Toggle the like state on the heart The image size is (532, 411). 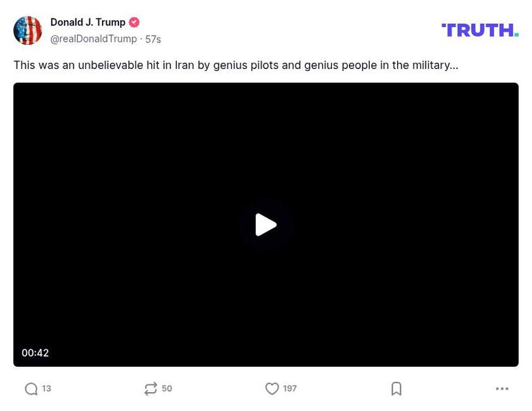(x=272, y=388)
